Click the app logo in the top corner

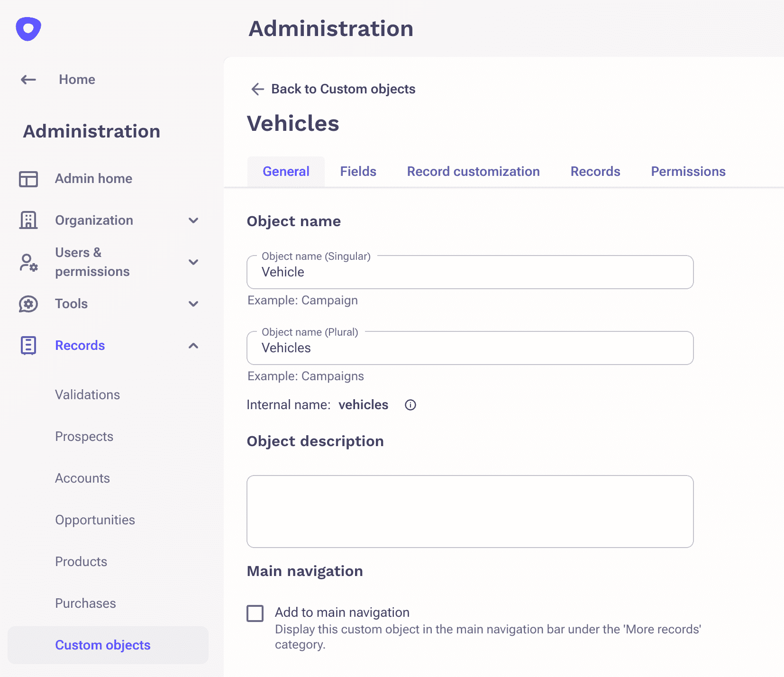tap(27, 28)
